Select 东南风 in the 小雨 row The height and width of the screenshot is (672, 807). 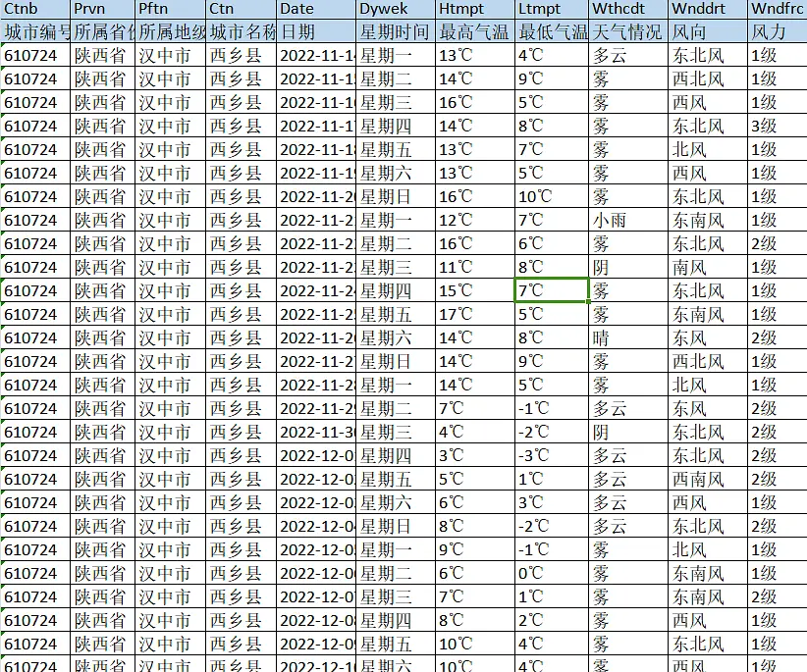click(x=708, y=220)
